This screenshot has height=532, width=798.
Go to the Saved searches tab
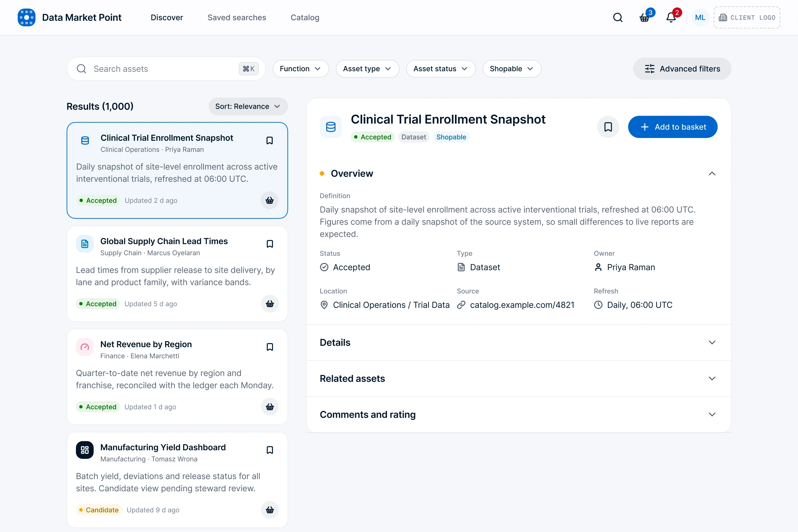pyautogui.click(x=237, y=17)
